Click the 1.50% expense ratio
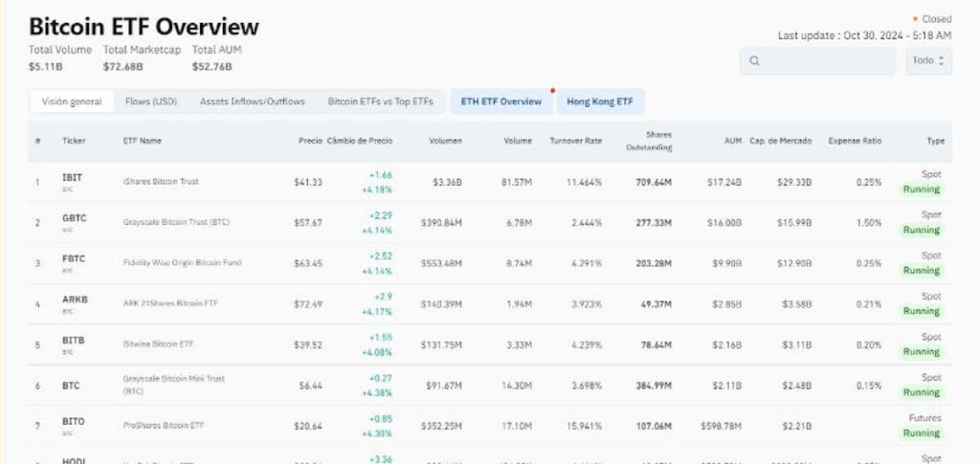This screenshot has height=464, width=980. click(869, 223)
